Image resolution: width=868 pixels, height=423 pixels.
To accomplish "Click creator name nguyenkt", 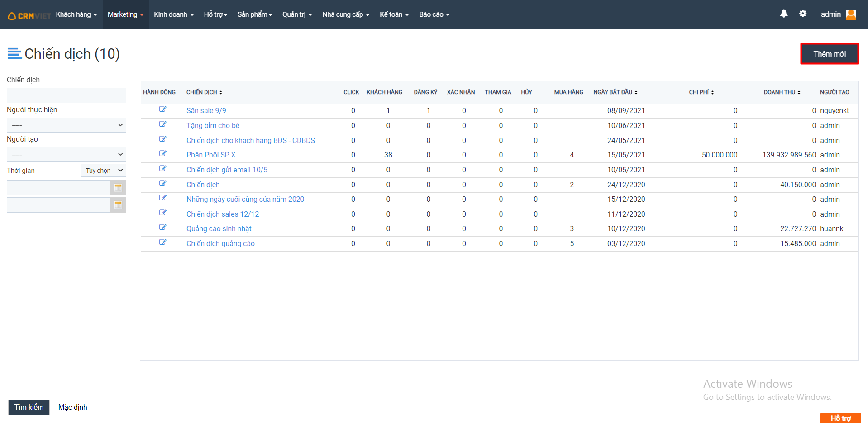I will [x=835, y=110].
